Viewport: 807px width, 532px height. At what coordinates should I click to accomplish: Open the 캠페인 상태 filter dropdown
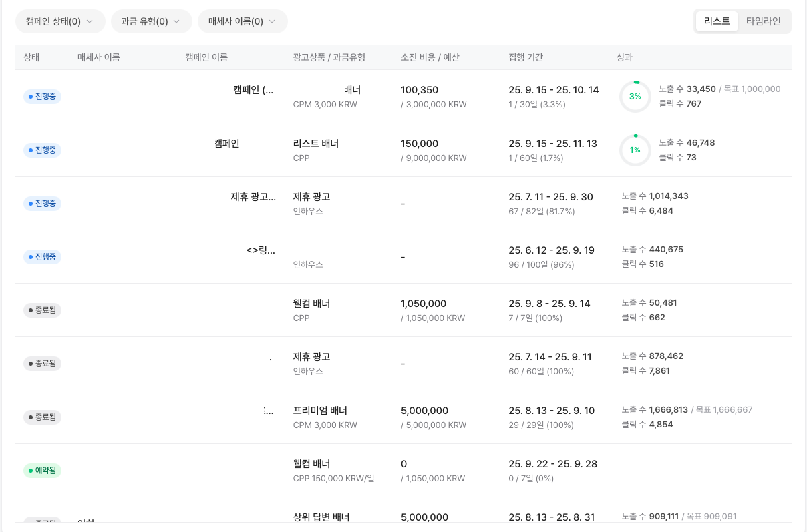point(60,21)
